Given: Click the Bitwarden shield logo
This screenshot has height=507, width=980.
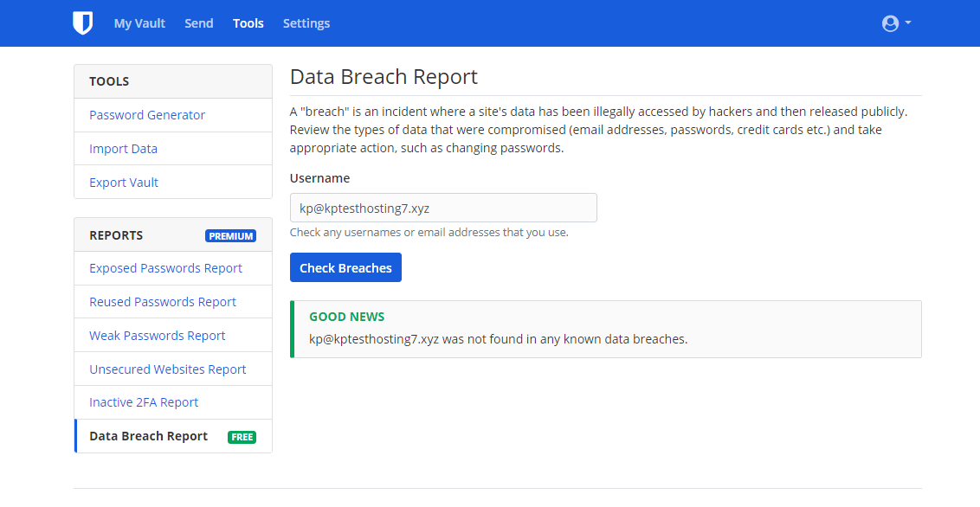Looking at the screenshot, I should [82, 23].
